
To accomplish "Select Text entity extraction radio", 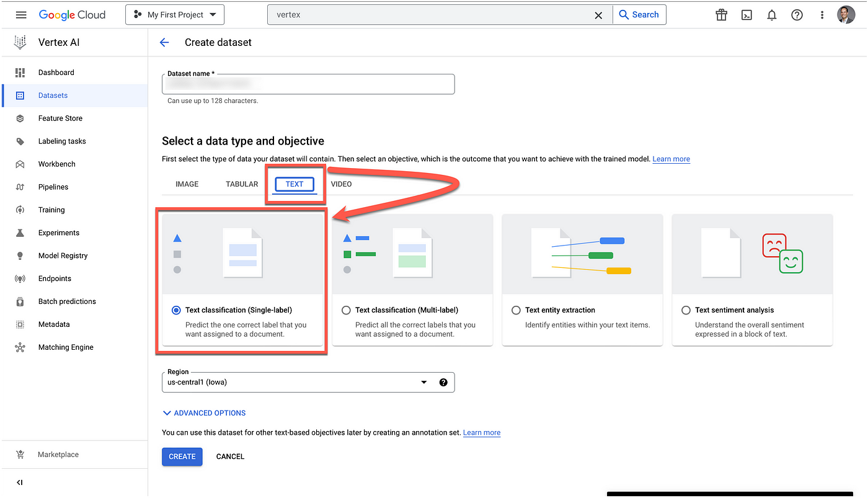I will click(x=516, y=310).
